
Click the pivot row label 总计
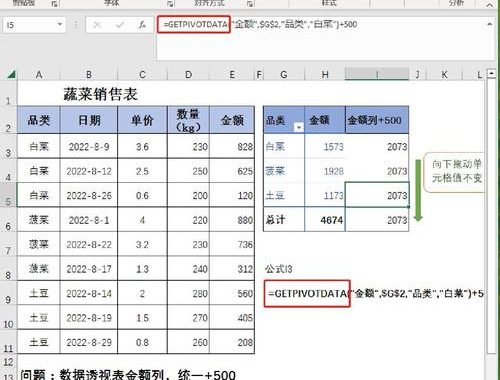click(284, 220)
